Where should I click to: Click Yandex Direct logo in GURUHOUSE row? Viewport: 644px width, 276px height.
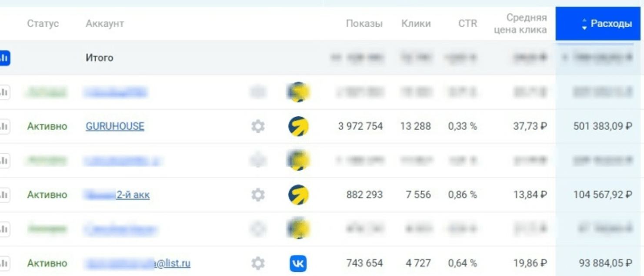(298, 126)
